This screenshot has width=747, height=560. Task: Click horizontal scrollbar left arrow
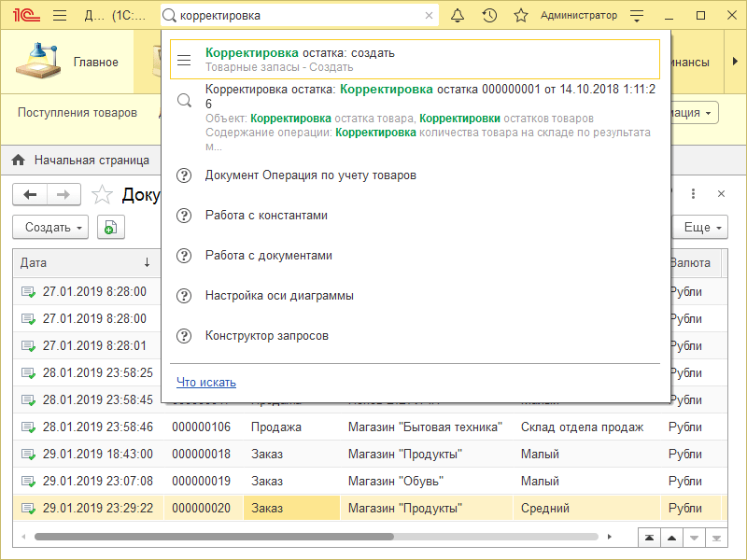tap(23, 537)
